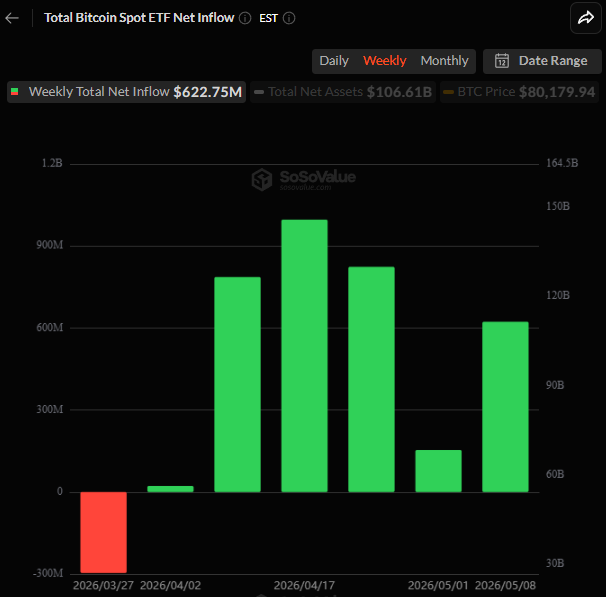The image size is (606, 597).
Task: Click the orange BTC Price legend marker
Action: pyautogui.click(x=448, y=92)
